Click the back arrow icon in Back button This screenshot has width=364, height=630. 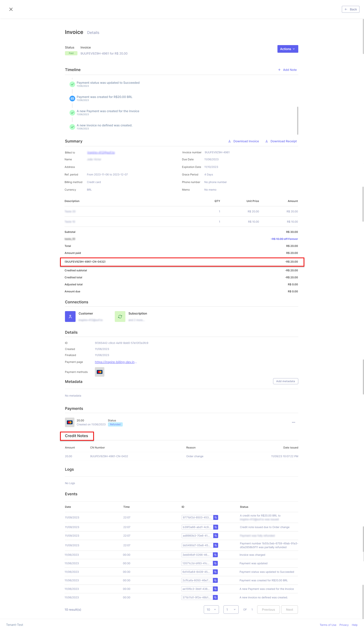point(346,9)
